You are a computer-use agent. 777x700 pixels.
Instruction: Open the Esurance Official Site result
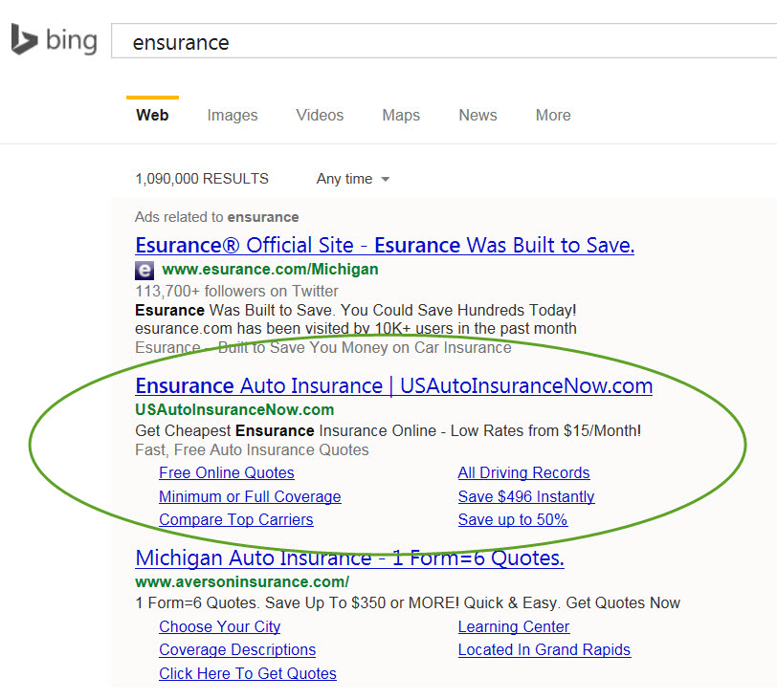tap(383, 245)
